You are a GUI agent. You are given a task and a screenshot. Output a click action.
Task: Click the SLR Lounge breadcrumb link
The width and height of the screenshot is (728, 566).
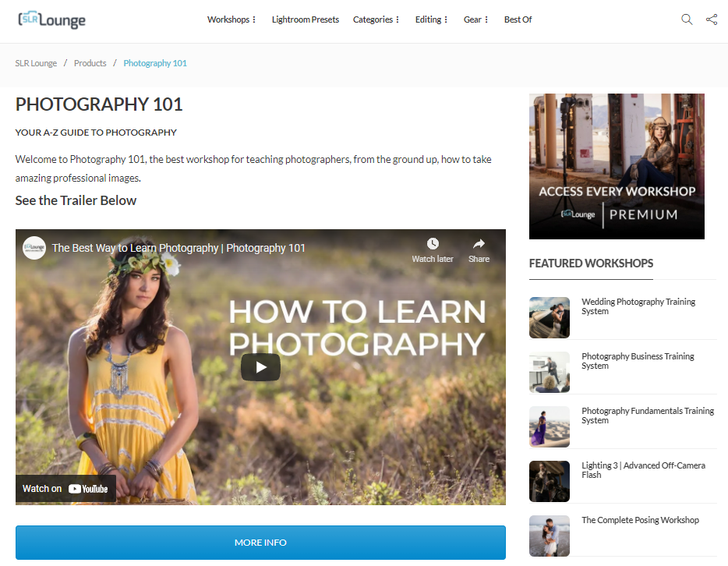click(36, 63)
